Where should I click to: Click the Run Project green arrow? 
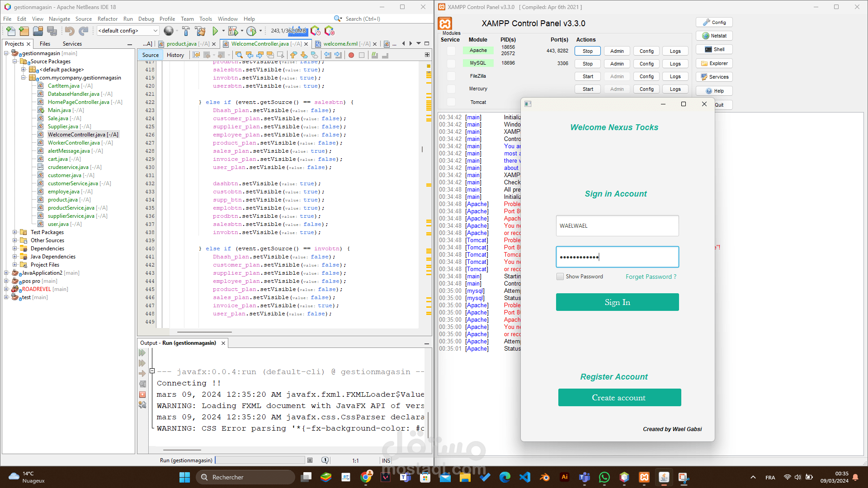[215, 31]
